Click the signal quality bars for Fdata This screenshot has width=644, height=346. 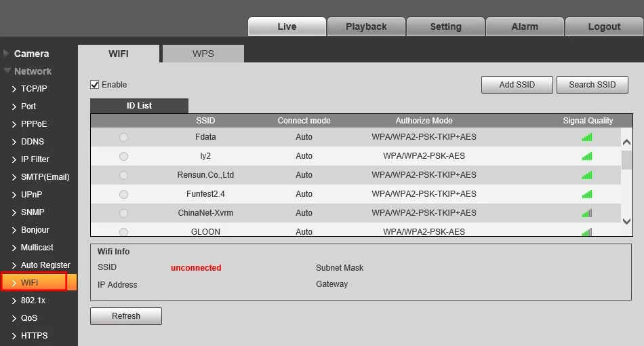coord(587,137)
